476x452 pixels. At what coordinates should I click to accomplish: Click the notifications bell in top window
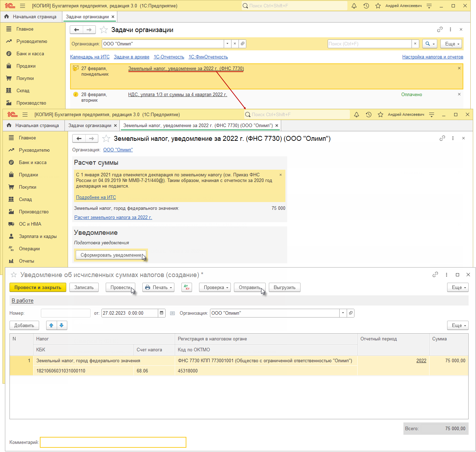tap(354, 6)
